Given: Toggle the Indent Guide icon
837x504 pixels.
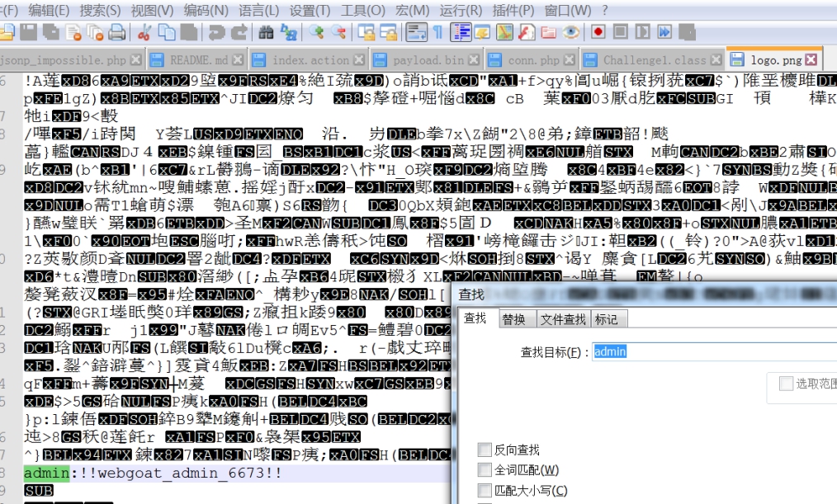Looking at the screenshot, I should click(460, 32).
